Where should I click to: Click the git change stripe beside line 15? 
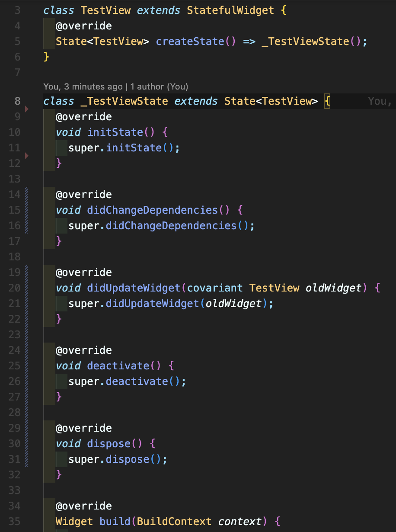click(26, 210)
